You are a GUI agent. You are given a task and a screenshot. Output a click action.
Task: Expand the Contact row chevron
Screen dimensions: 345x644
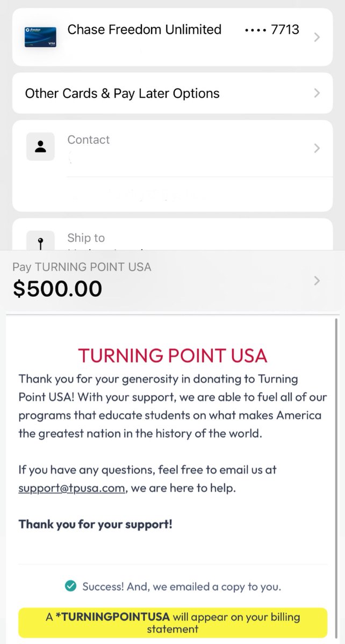point(317,148)
